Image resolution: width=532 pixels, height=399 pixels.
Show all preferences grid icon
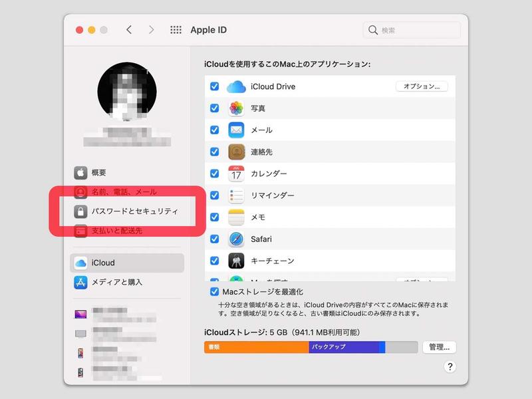[176, 30]
